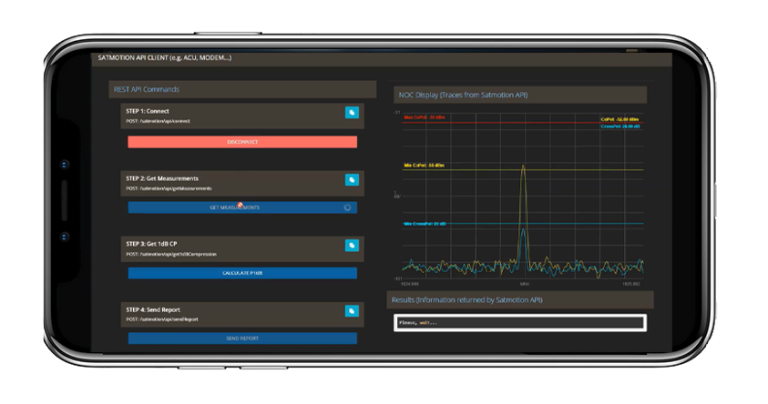Viewport: 768px width, 404px height.
Task: Click the copy icon for Step 1 Connect
Action: coord(352,113)
